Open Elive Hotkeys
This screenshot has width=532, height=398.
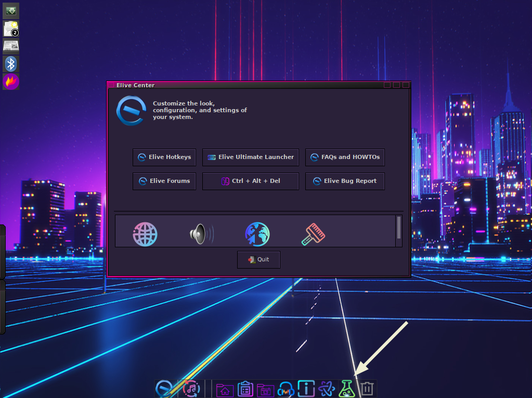coord(164,157)
